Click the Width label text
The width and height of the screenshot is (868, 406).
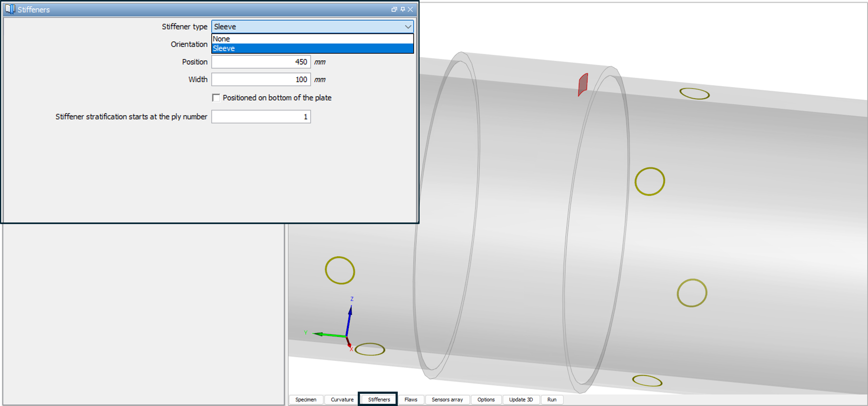tap(198, 80)
